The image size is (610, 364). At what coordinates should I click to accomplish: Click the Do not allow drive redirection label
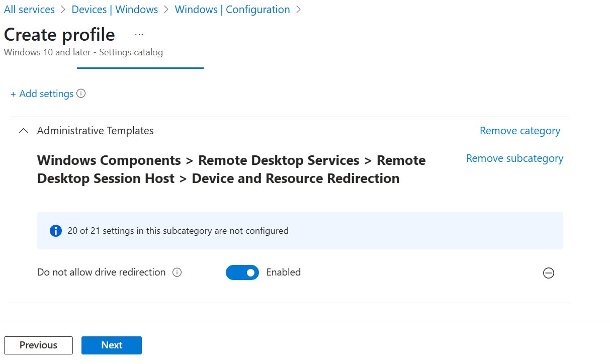[x=101, y=272]
